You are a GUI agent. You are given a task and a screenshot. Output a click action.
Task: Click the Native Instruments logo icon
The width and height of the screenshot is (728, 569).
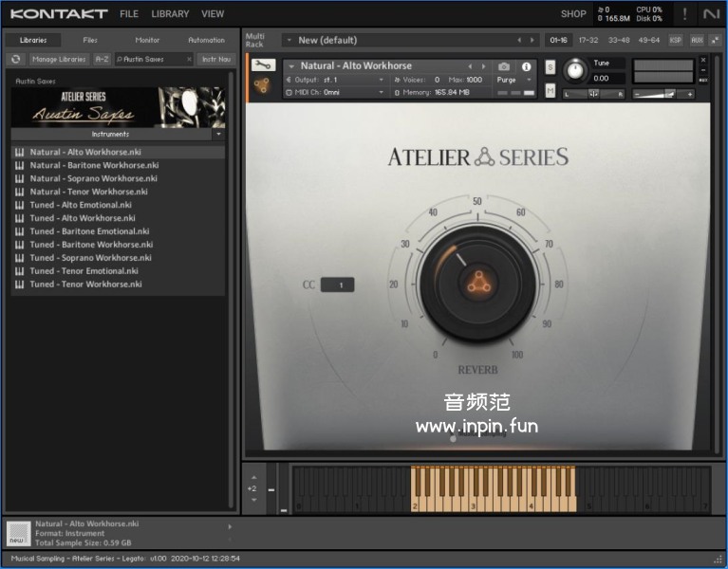tap(710, 13)
